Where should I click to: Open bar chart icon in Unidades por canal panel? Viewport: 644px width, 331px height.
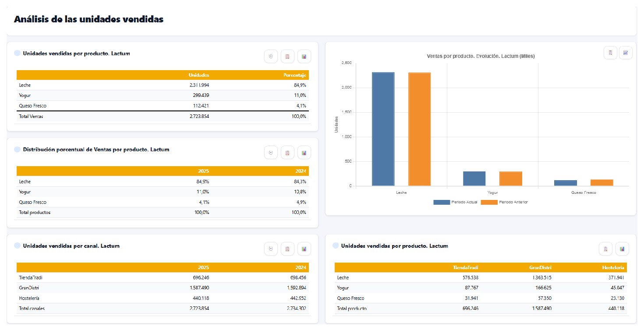pyautogui.click(x=304, y=249)
